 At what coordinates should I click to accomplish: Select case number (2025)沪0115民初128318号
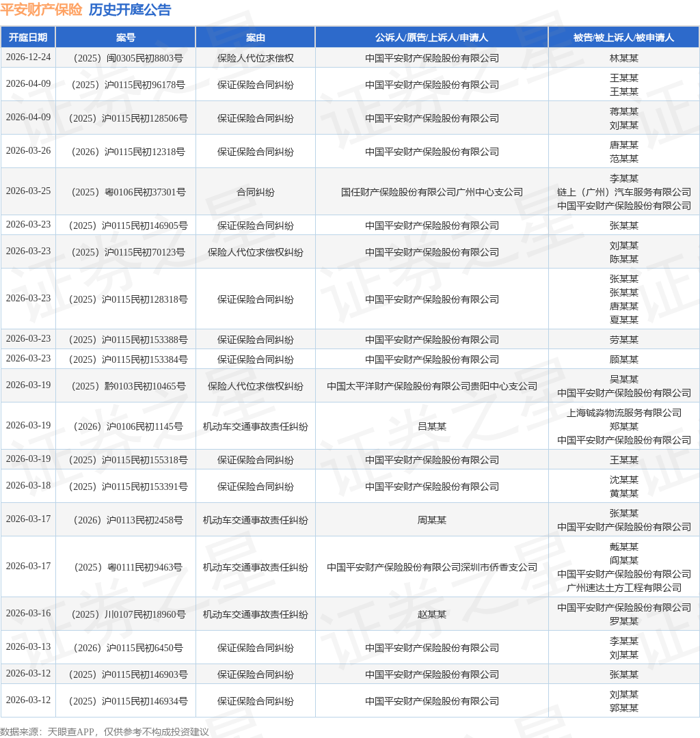point(126,300)
